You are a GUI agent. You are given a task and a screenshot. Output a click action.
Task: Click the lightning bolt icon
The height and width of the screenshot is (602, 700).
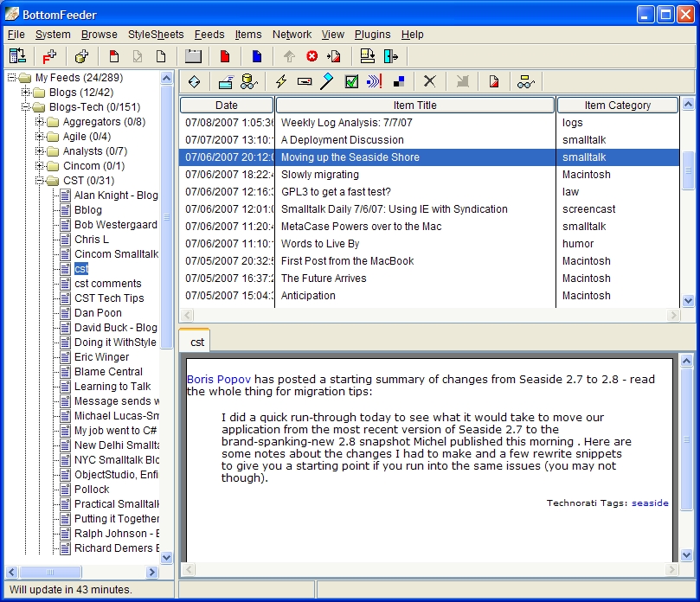(281, 81)
